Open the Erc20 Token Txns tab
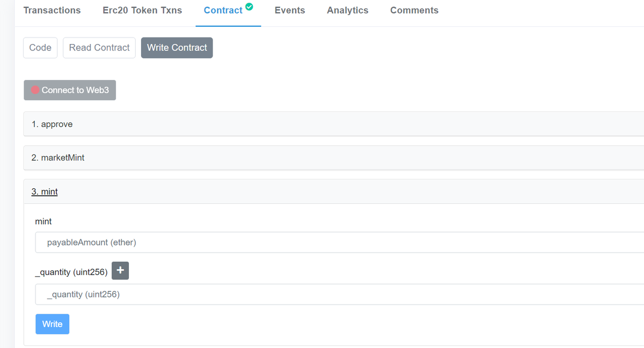Screen dimensions: 644x348 coord(142,10)
